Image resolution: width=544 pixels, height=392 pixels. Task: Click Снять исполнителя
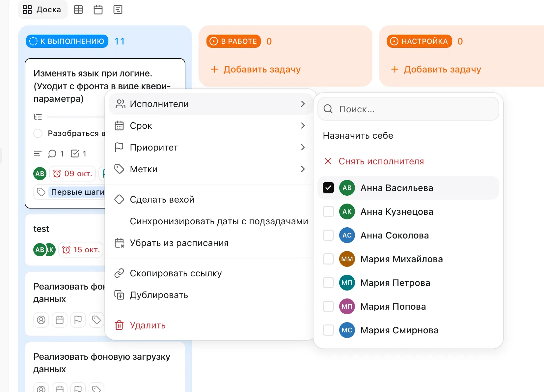pyautogui.click(x=381, y=161)
